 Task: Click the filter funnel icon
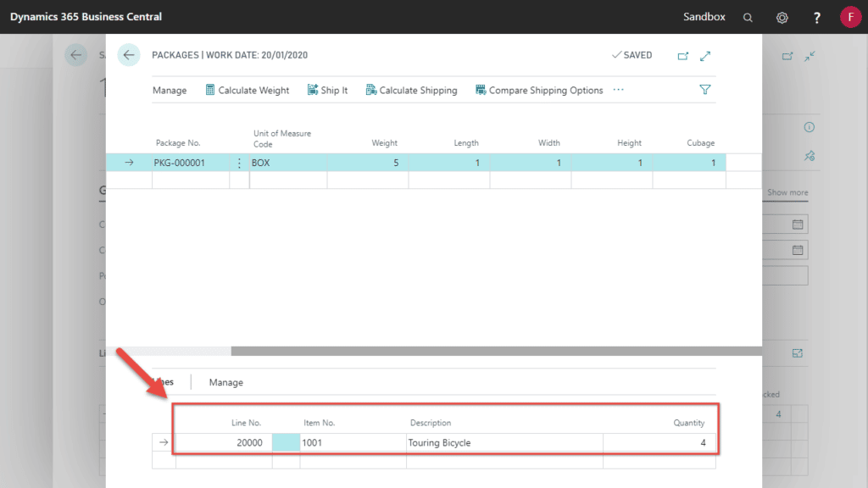coord(704,90)
